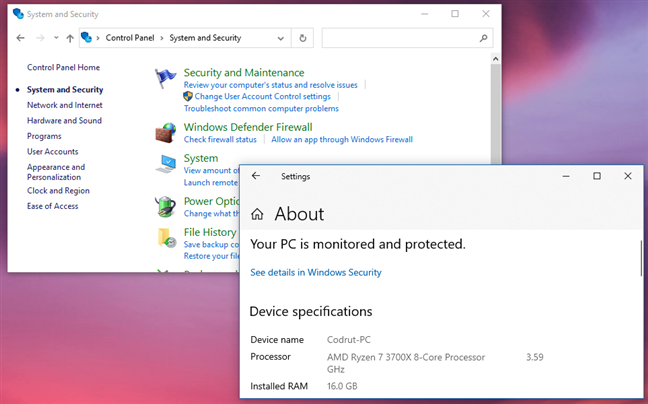Minimize the Settings window
Viewport: 648px width, 404px height.
pyautogui.click(x=566, y=176)
